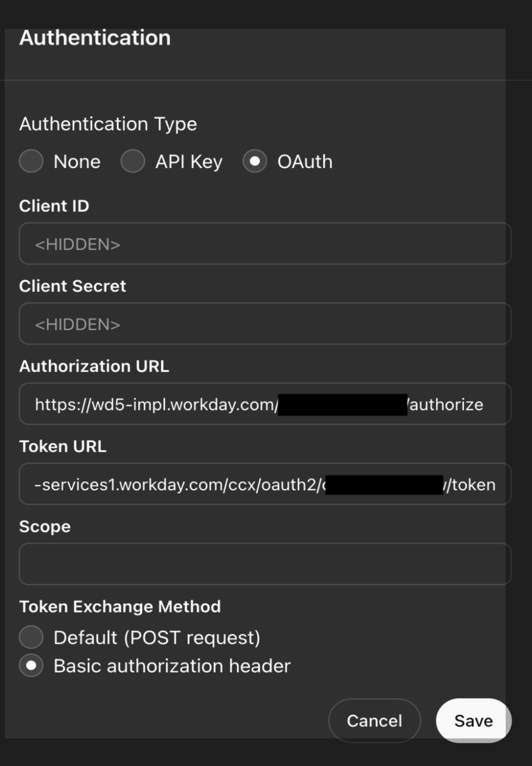
Task: Click the Scope field label
Action: pos(45,526)
